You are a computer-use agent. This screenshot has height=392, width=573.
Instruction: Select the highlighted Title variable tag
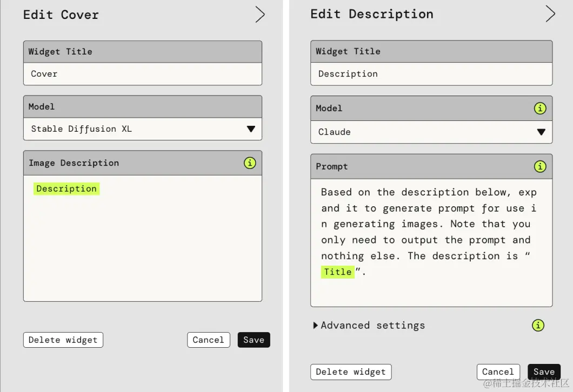(338, 272)
